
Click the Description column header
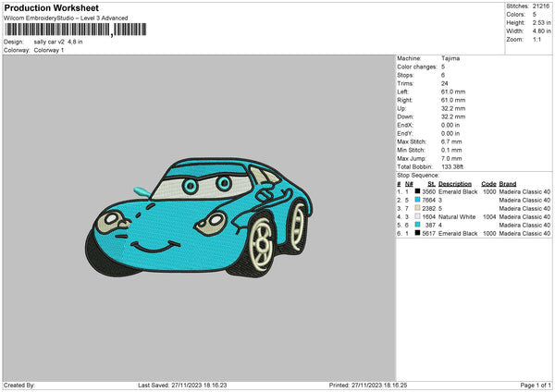457,183
